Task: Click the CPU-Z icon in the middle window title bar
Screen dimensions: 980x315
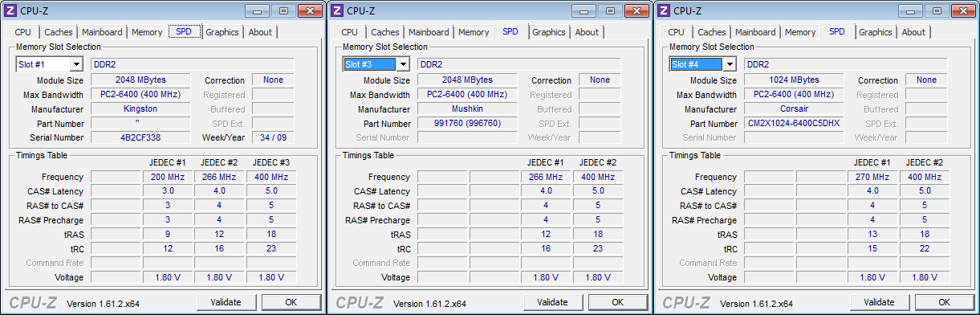Action: [337, 10]
